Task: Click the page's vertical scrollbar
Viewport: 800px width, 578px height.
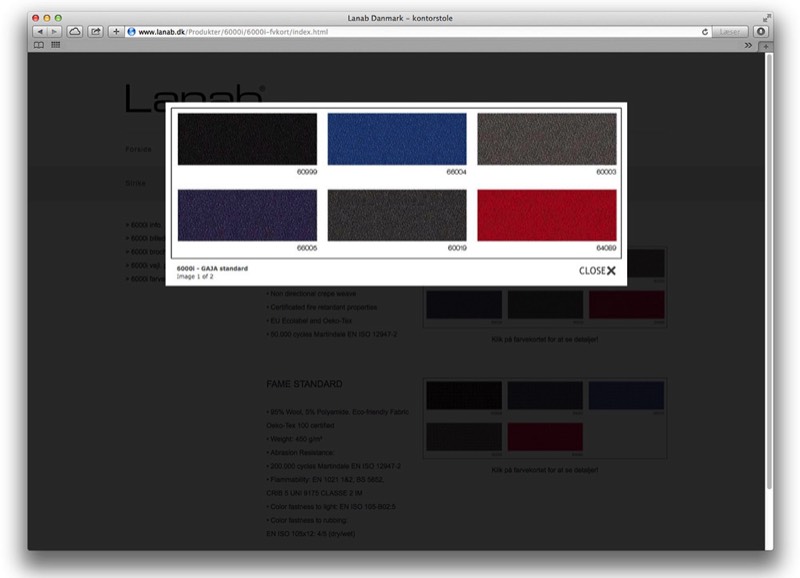Action: (769, 270)
